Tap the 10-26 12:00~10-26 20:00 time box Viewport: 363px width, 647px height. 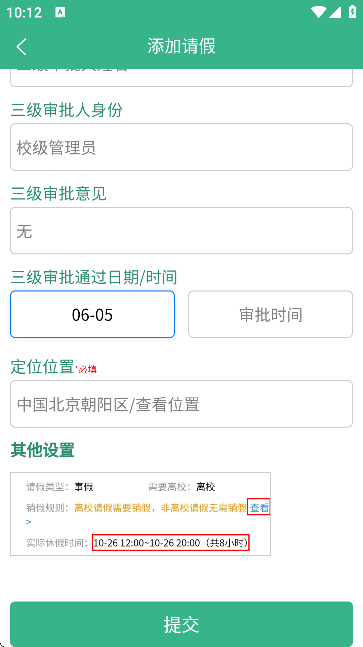point(171,543)
